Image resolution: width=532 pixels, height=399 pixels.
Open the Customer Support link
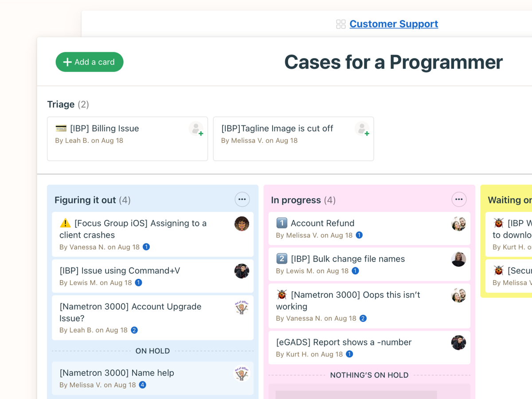[x=394, y=24]
